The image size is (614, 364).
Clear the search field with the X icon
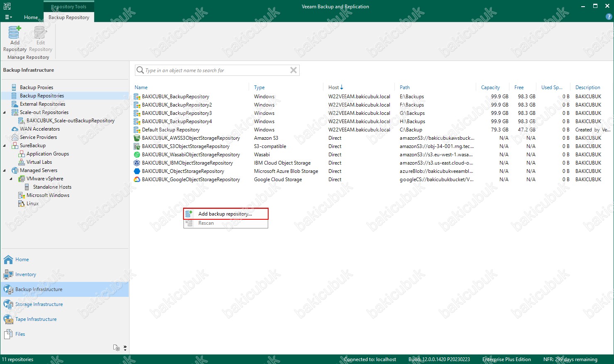click(x=294, y=70)
